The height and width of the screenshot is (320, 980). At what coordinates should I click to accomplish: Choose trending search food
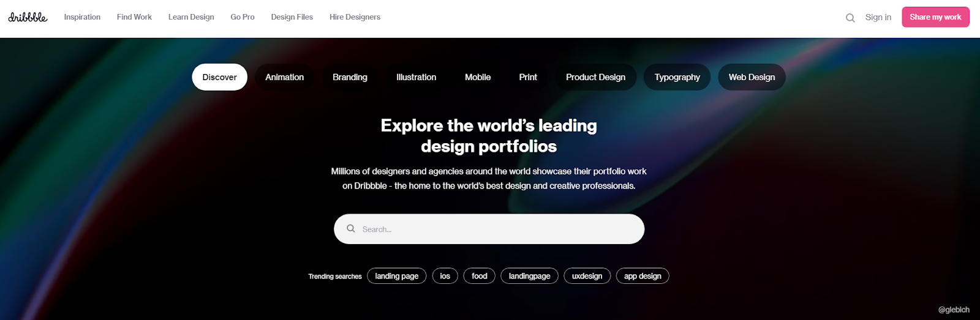(479, 276)
